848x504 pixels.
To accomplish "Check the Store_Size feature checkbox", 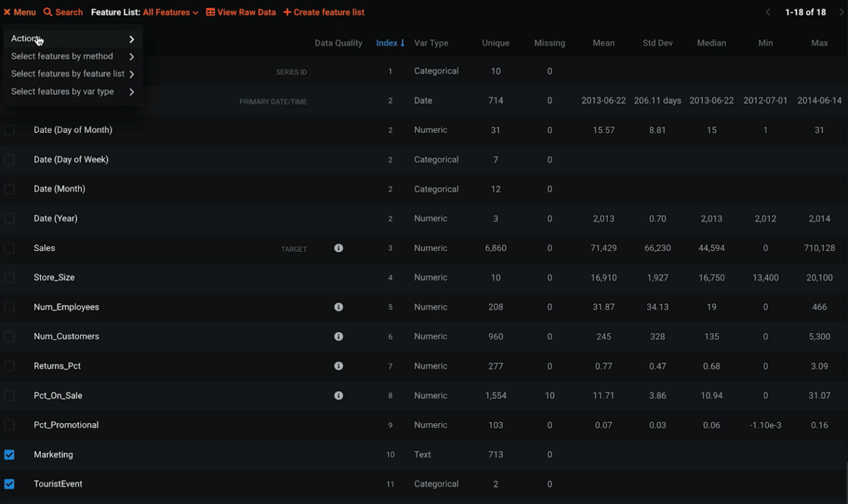I will 9,278.
